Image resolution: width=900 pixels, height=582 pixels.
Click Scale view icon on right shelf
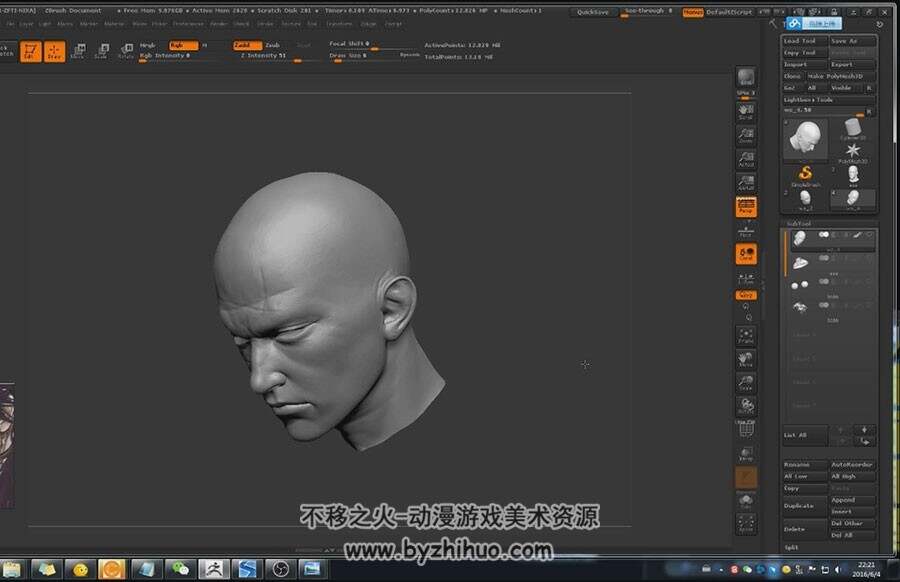[x=746, y=383]
